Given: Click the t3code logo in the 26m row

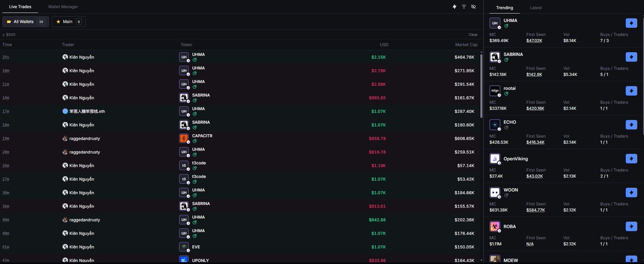Looking at the screenshot, I should 184,166.
